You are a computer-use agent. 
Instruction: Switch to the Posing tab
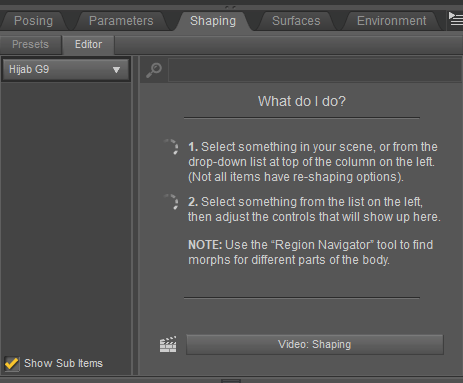click(x=33, y=21)
